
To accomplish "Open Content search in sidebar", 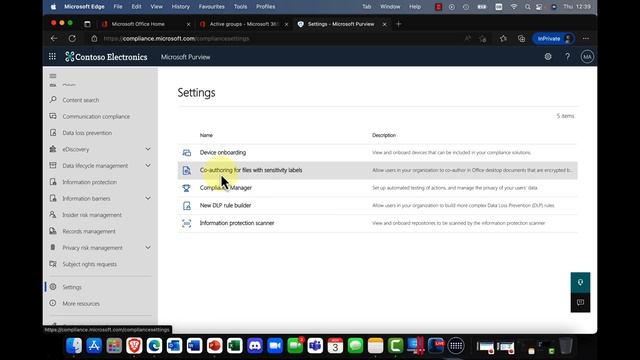I will [x=80, y=100].
